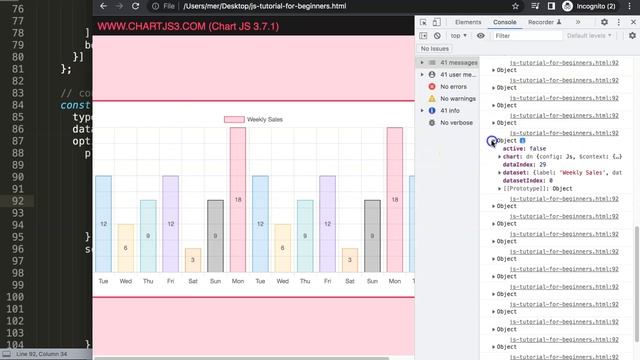Viewport: 640px width, 360px height.
Task: Click the active: false property line
Action: [x=524, y=149]
